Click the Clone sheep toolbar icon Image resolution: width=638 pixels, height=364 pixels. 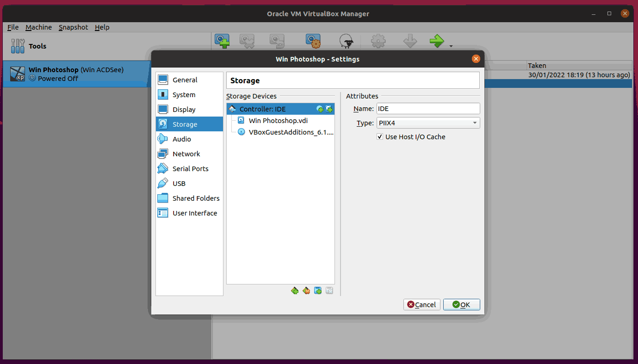click(x=347, y=42)
